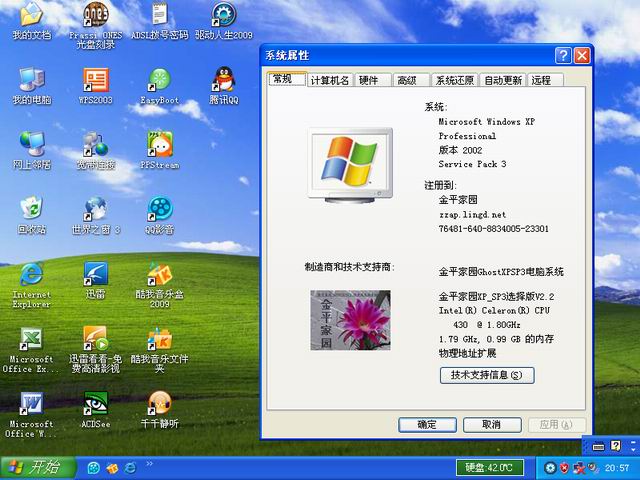The height and width of the screenshot is (480, 640).
Task: Click blue gear tray icon
Action: [551, 468]
